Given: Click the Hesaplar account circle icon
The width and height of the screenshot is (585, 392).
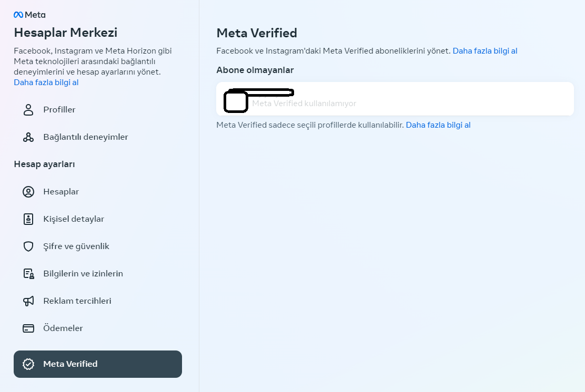Looking at the screenshot, I should tap(28, 191).
